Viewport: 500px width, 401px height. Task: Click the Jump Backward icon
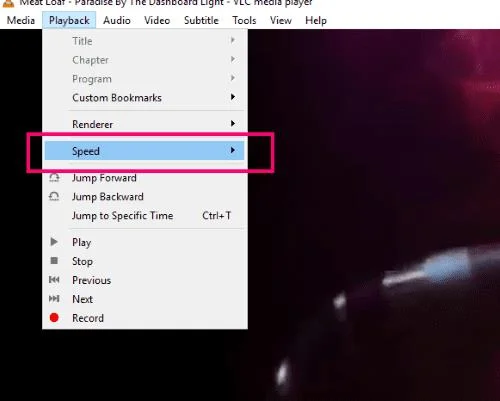tap(54, 197)
